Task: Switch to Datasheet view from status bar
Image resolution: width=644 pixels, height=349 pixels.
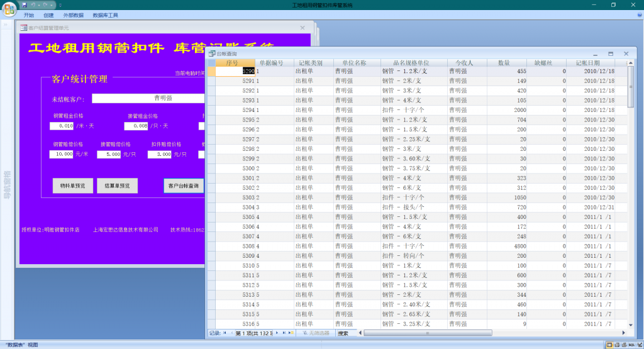Action: coord(609,345)
